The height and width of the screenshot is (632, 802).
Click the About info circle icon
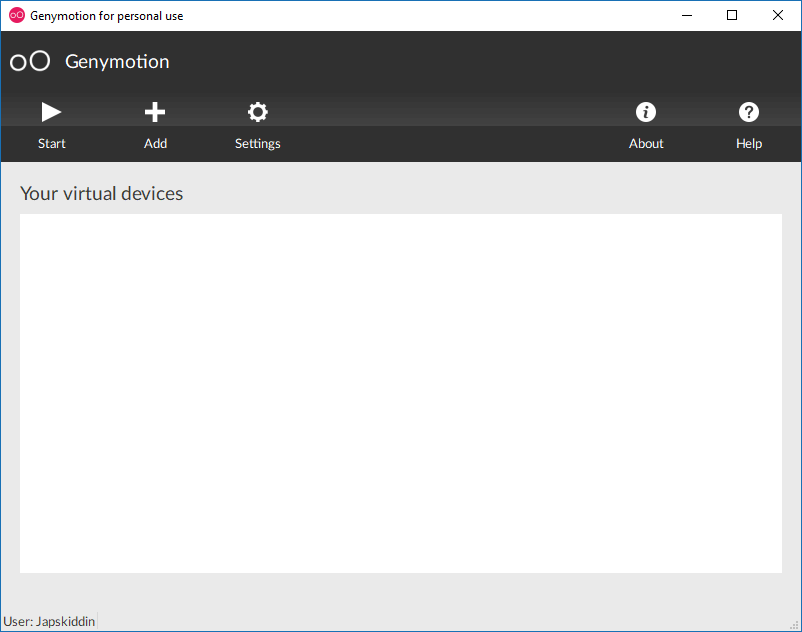[x=646, y=112]
